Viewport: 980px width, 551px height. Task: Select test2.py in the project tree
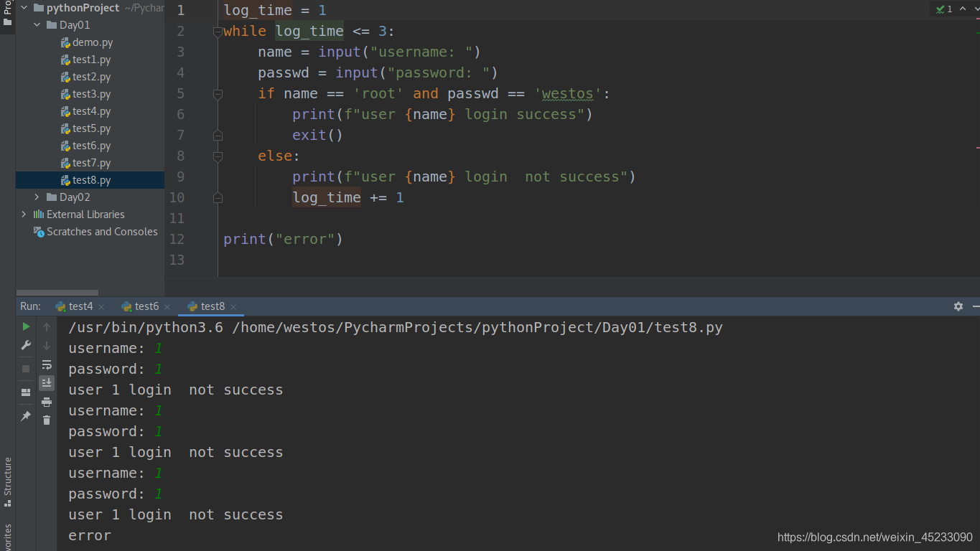tap(91, 77)
